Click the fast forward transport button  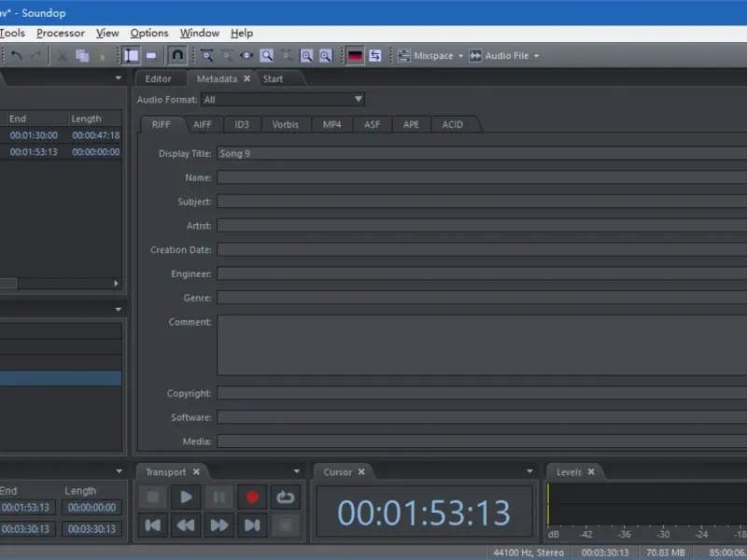(x=218, y=525)
